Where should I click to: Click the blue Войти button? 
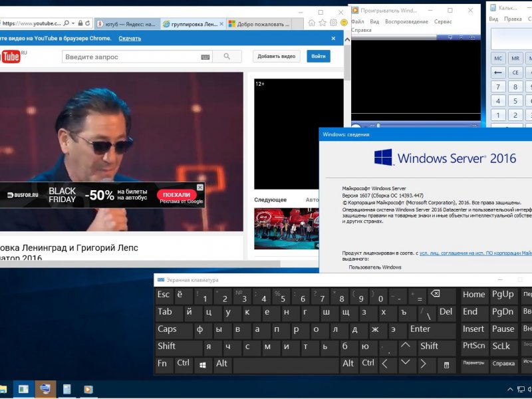pos(319,57)
